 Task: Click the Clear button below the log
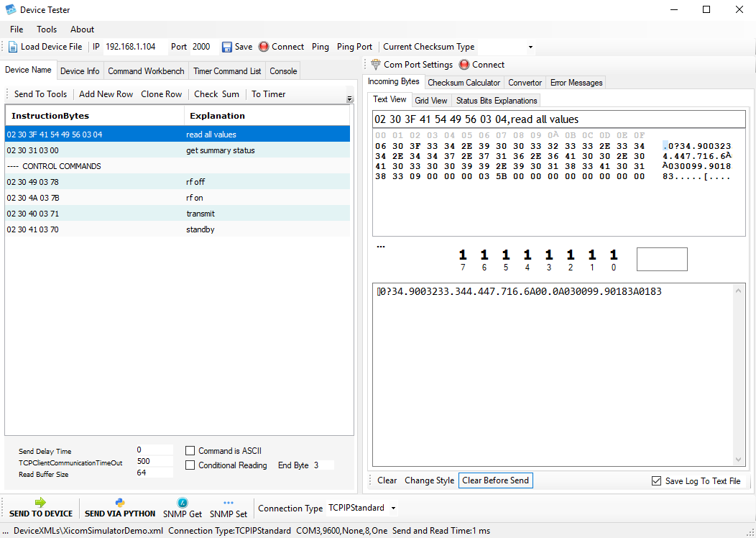(x=387, y=480)
